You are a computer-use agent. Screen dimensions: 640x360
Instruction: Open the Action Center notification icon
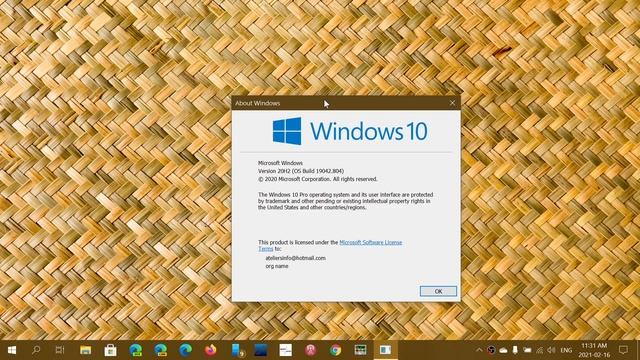[x=623, y=350]
